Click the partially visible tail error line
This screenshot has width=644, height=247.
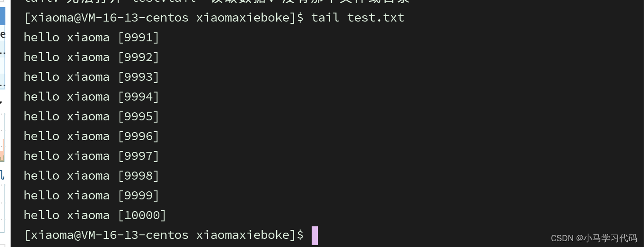click(216, 2)
